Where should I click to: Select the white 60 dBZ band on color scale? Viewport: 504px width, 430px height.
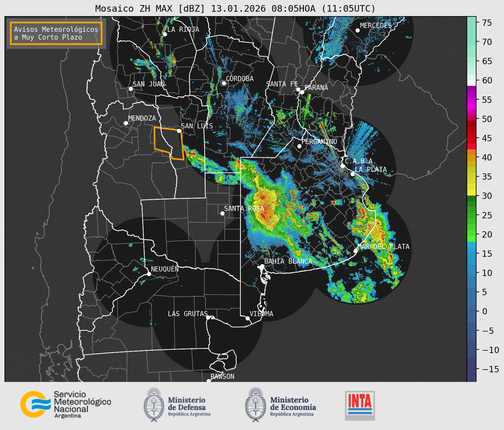coord(471,83)
